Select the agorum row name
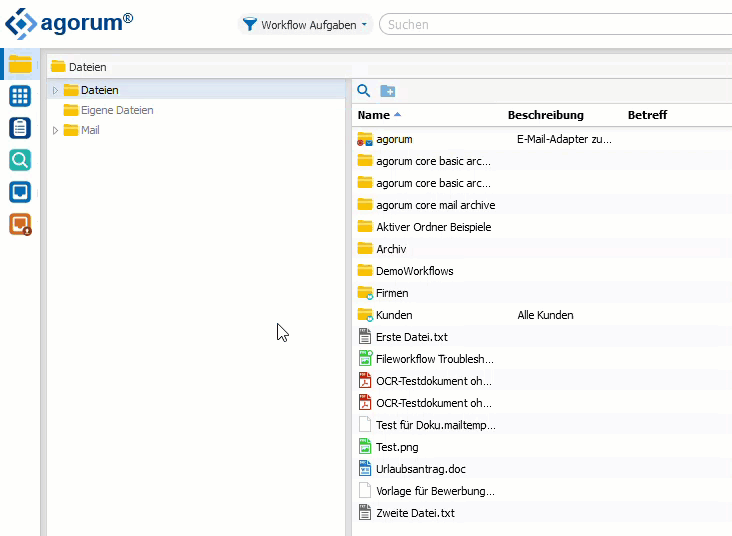This screenshot has height=536, width=732. (394, 139)
